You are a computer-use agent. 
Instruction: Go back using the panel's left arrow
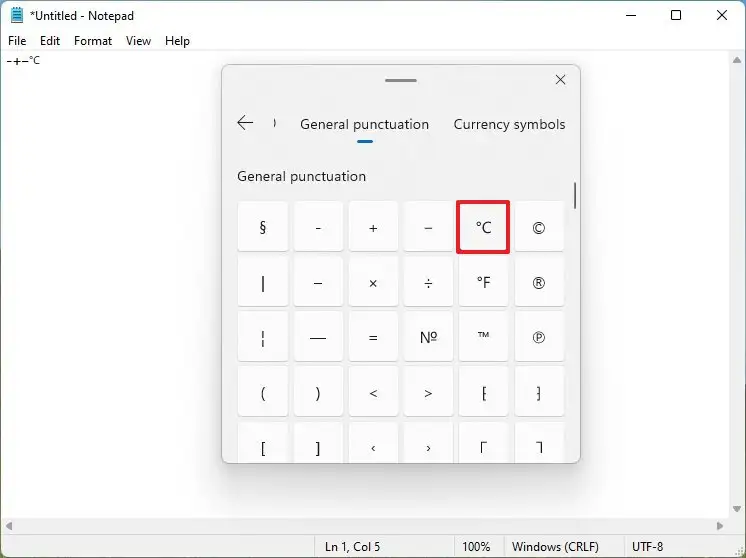point(245,123)
